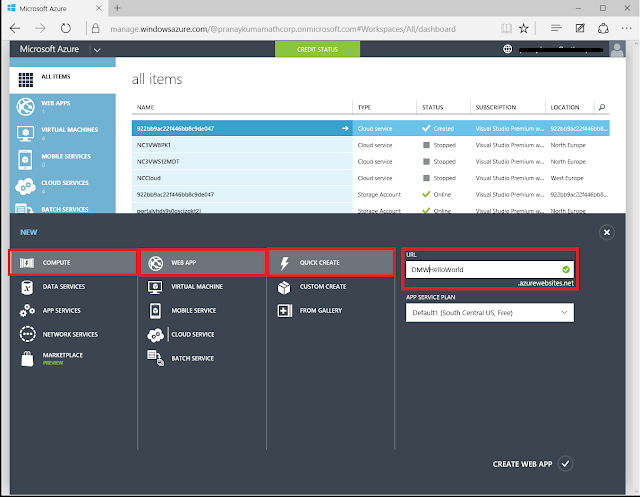This screenshot has height=497, width=640.
Task: Open a new browser tab with plus
Action: click(118, 8)
